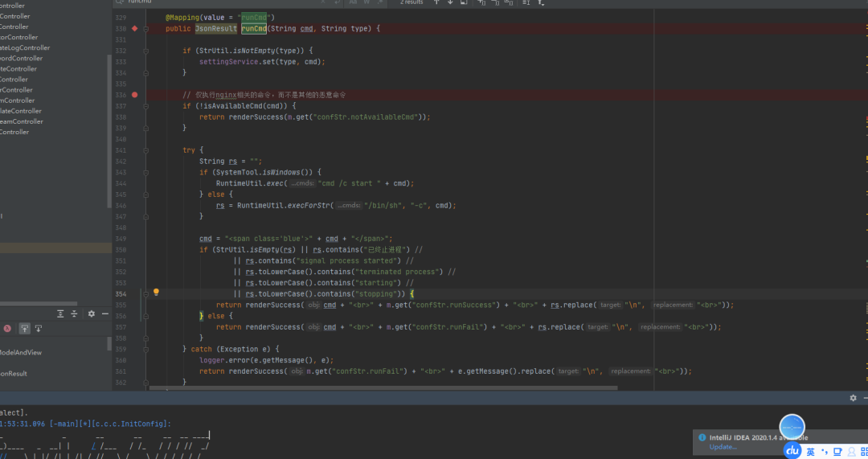Image resolution: width=868 pixels, height=459 pixels.
Task: Click project tree horizontal scrollbar
Action: 39,303
